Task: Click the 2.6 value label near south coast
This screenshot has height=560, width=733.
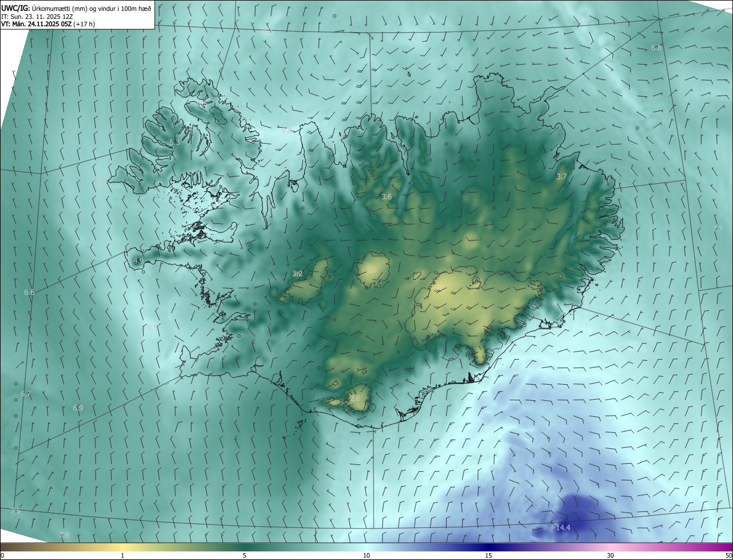Action: click(x=355, y=398)
